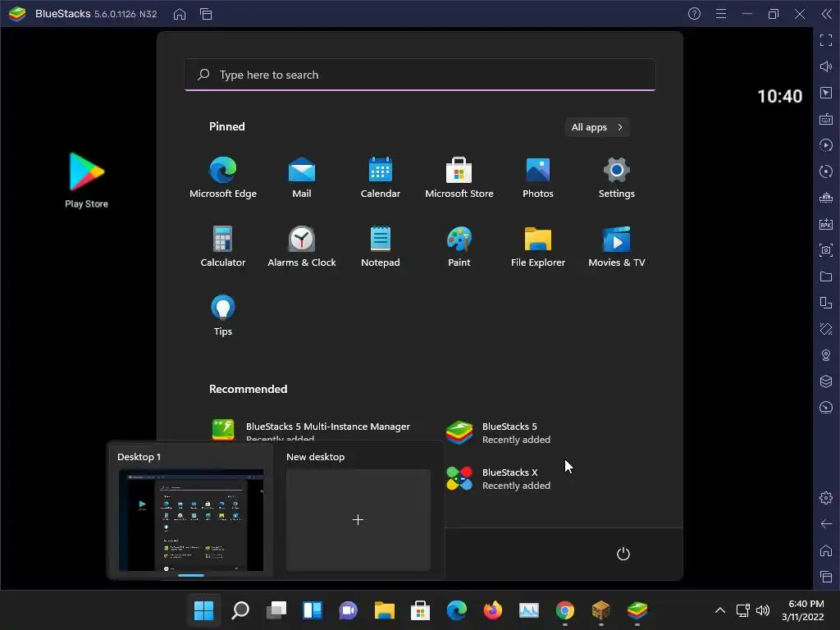The height and width of the screenshot is (630, 840).
Task: Open Microsoft Store pinned app
Action: (x=459, y=177)
